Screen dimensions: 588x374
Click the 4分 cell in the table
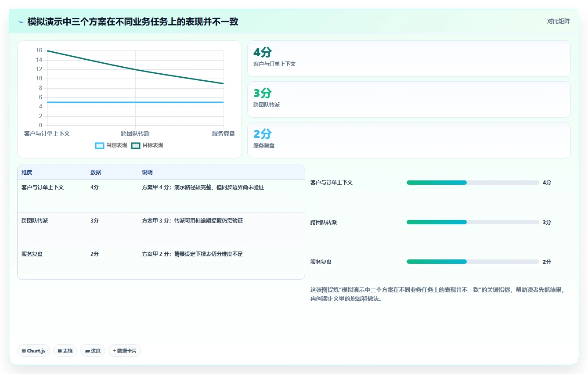click(94, 187)
